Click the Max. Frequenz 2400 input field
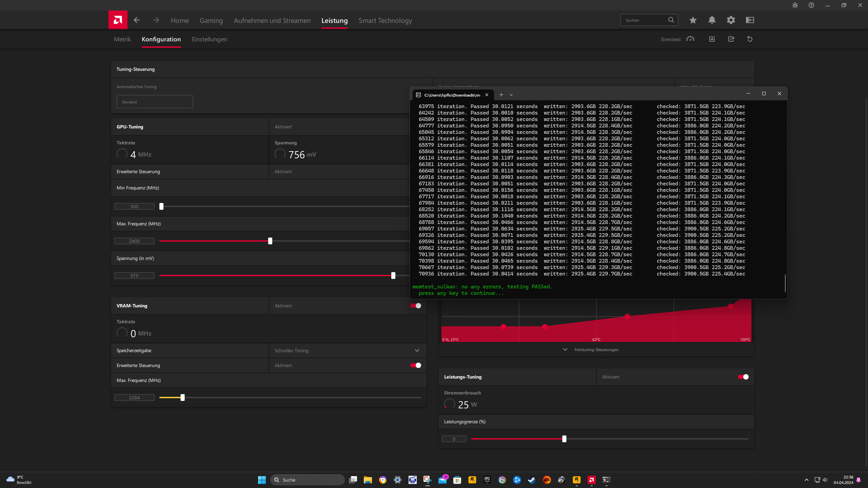 [x=134, y=241]
